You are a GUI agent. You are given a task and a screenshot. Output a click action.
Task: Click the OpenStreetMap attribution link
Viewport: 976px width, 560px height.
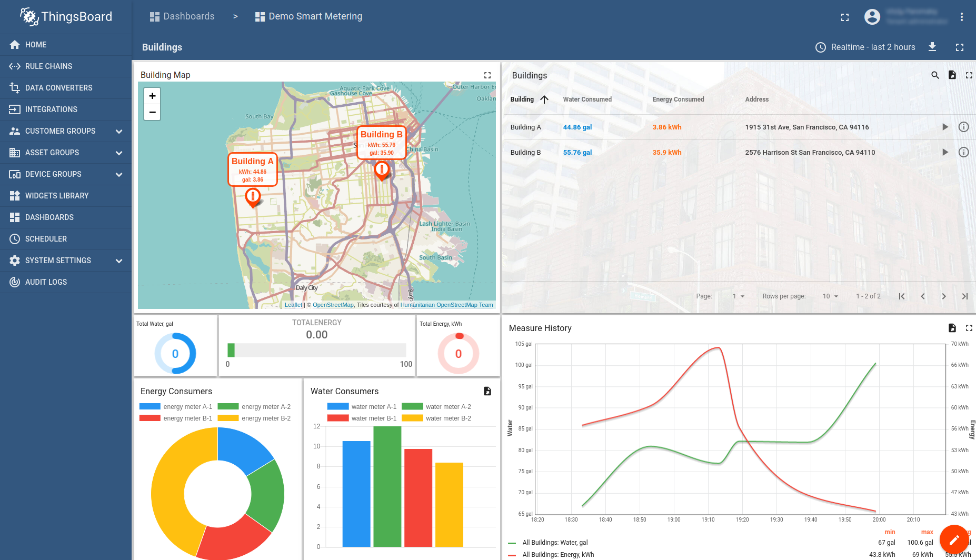[x=333, y=305]
